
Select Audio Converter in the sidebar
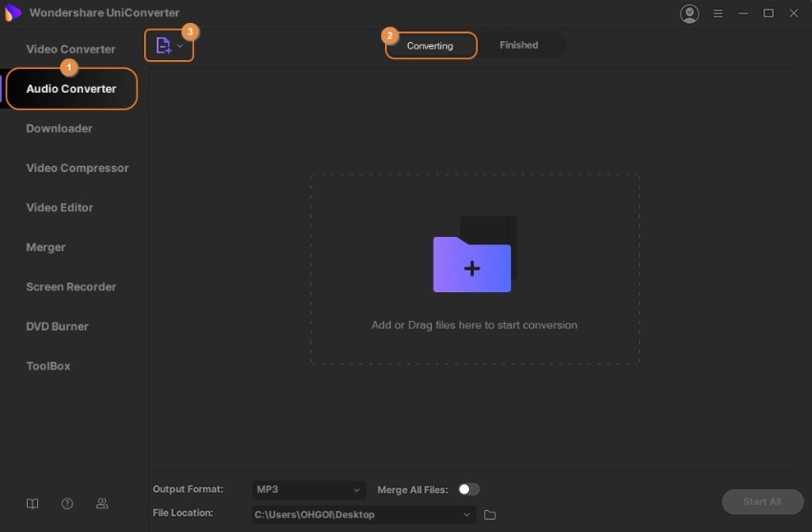[x=72, y=89]
